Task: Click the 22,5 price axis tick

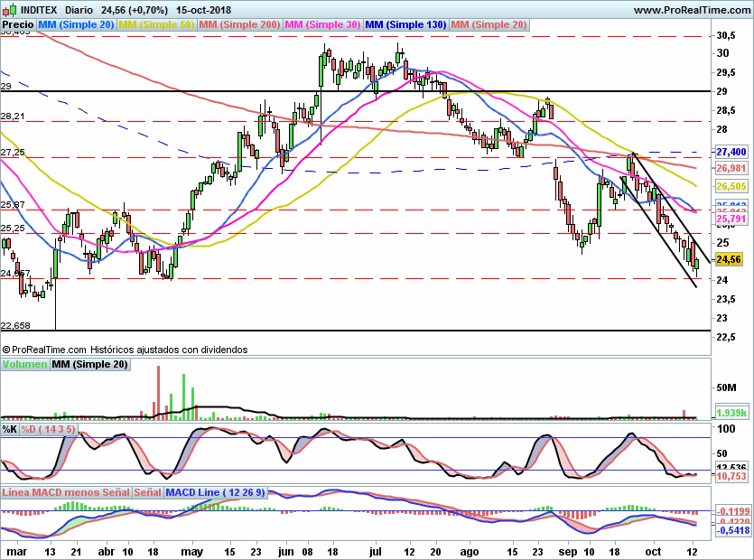Action: coord(726,337)
